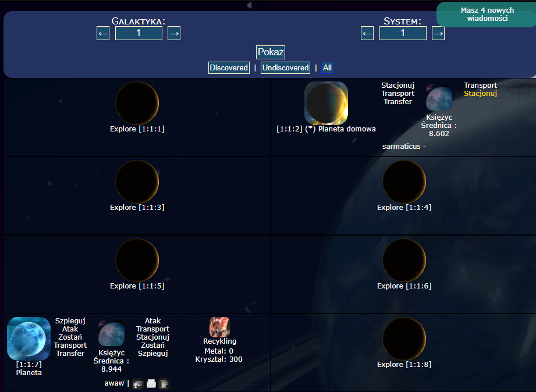This screenshot has height=392, width=536.
Task: Go to the previous galaxy with left arrow
Action: 103,34
